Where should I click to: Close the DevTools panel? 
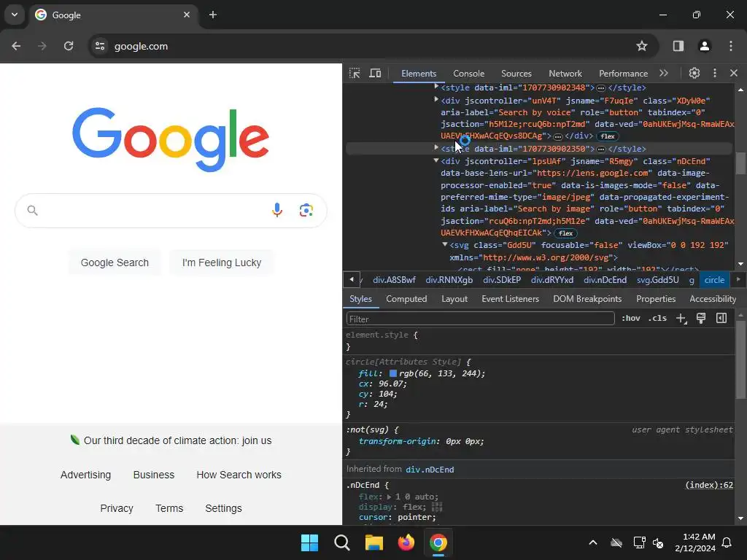[734, 73]
